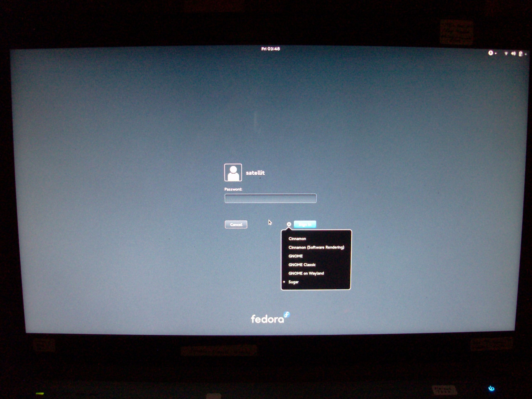Image resolution: width=532 pixels, height=399 pixels.
Task: Click the satellit username label
Action: [x=255, y=173]
